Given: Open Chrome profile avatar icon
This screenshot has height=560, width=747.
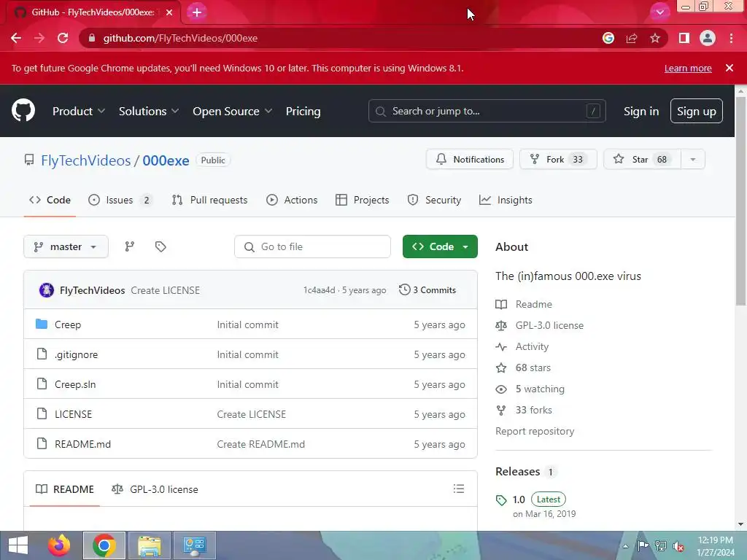Looking at the screenshot, I should click(708, 38).
